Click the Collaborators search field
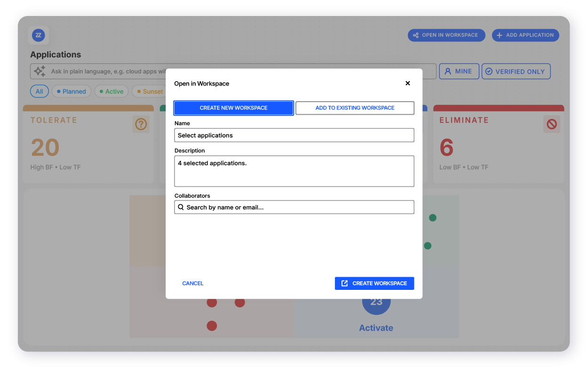Viewport: 588px width, 368px height. click(x=294, y=207)
